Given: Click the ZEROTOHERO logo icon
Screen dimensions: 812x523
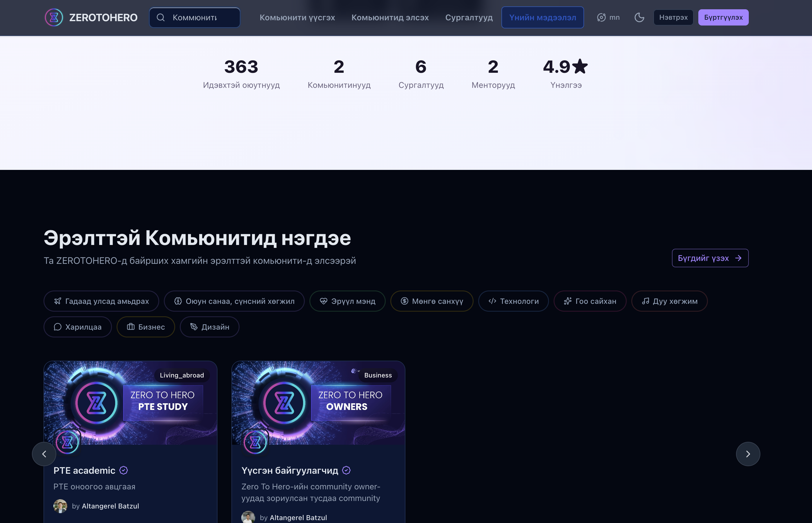Looking at the screenshot, I should pos(54,17).
